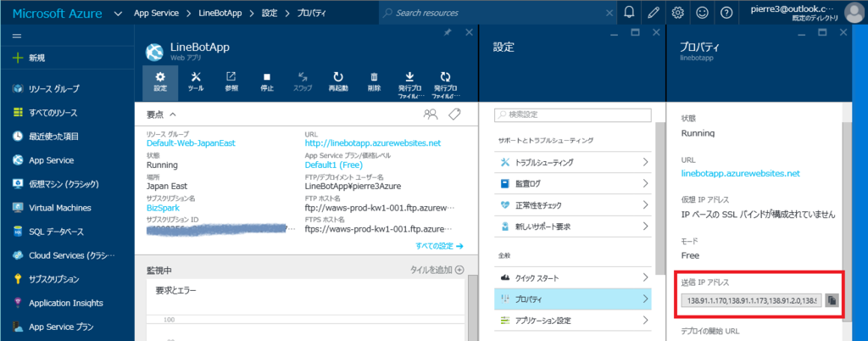Click すべての設定 link

pos(439,246)
